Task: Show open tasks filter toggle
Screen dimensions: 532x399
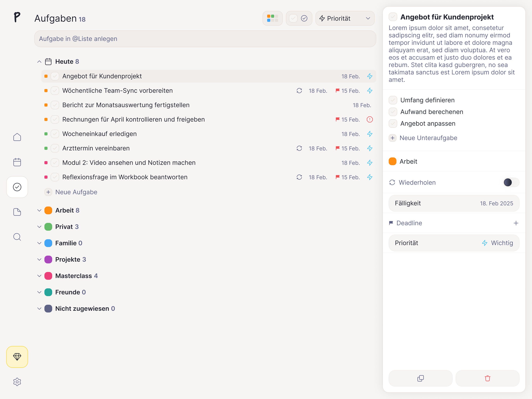Action: click(x=293, y=18)
